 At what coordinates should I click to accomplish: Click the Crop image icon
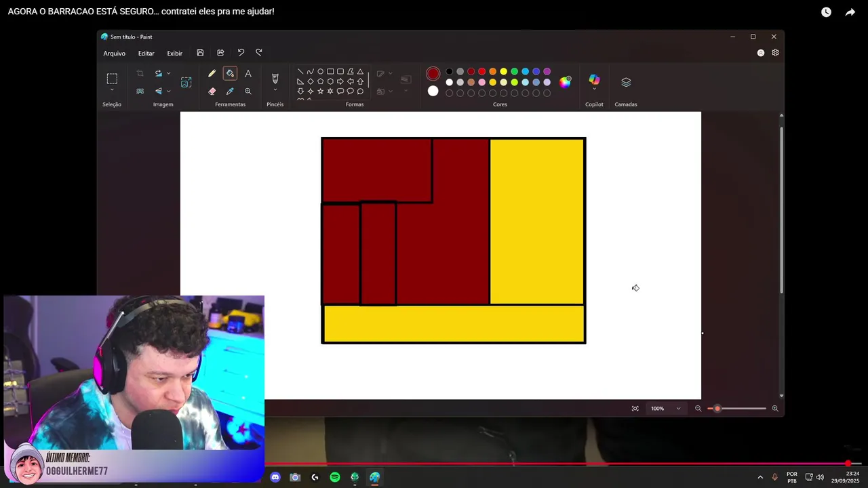tap(140, 73)
